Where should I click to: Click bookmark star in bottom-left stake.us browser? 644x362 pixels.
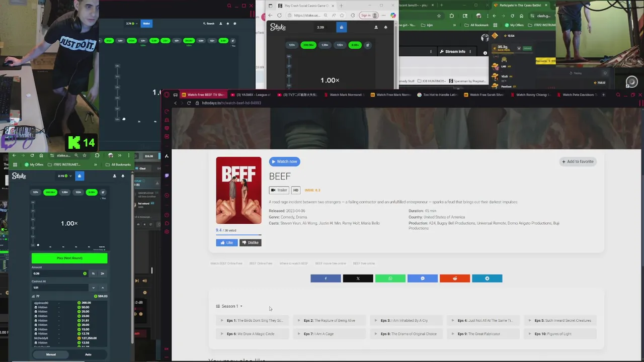point(84,155)
